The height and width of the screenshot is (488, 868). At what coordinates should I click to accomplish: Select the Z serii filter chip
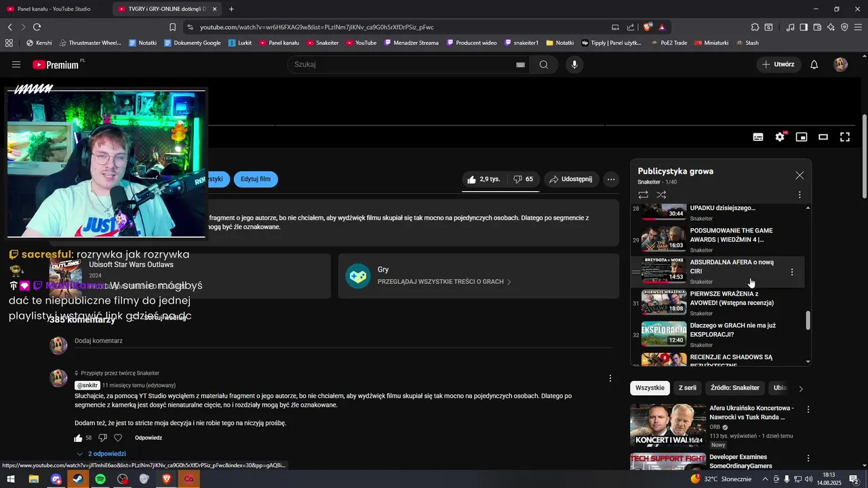pos(688,388)
